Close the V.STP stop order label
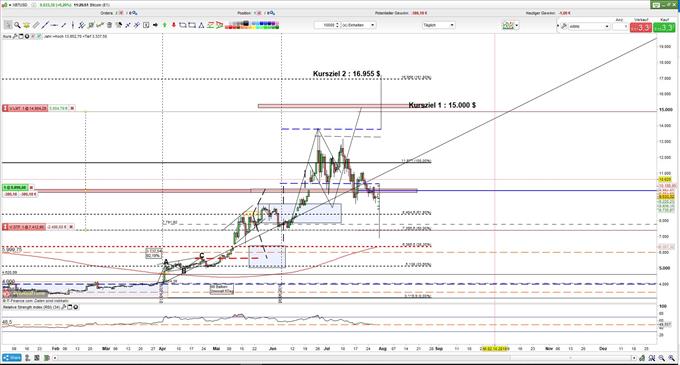 72,227
